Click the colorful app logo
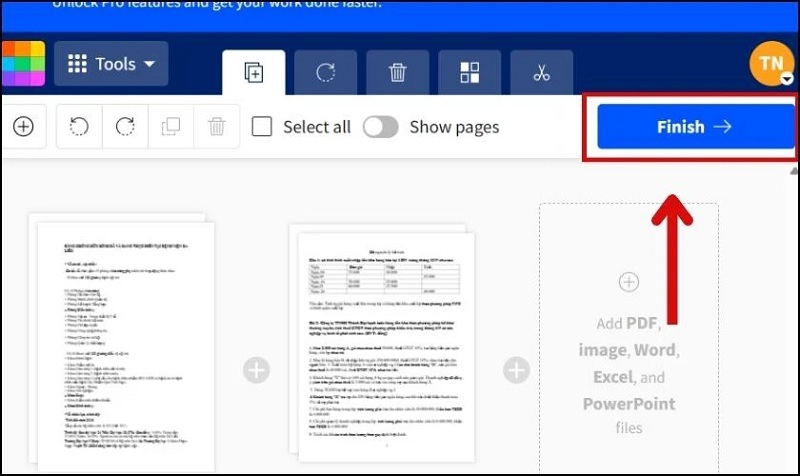Image resolution: width=800 pixels, height=476 pixels. [22, 64]
